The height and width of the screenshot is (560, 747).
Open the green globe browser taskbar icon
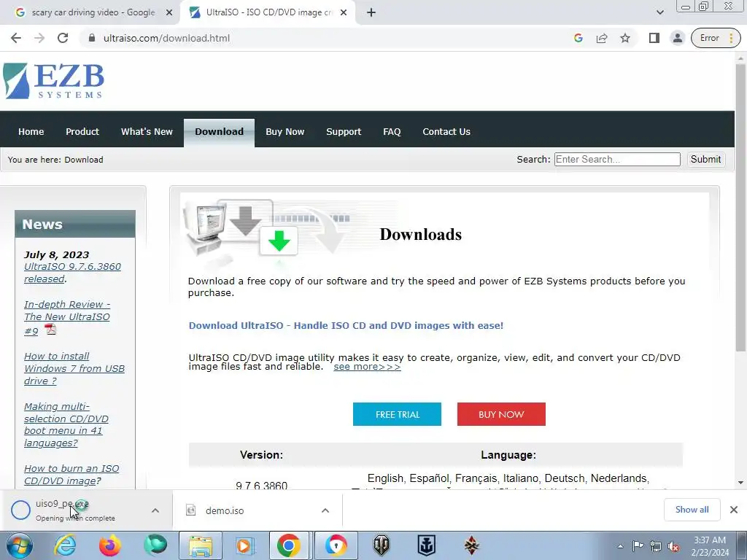point(155,545)
